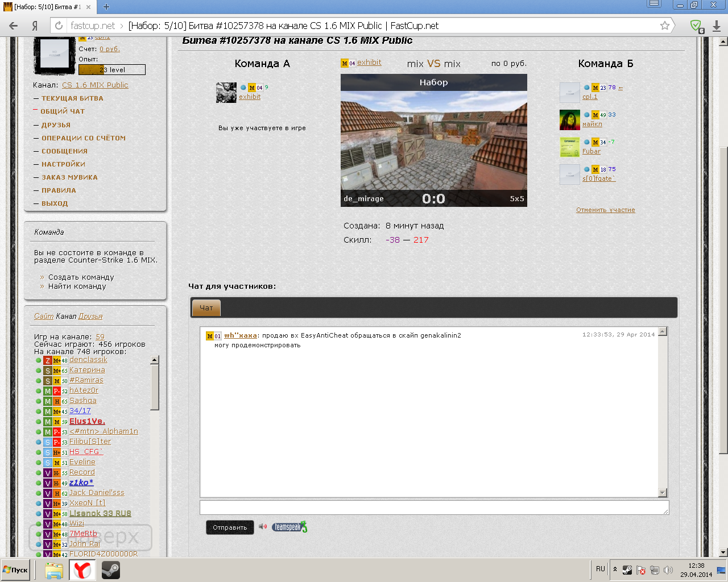Click the M rank badge beside cpl.1
Image resolution: width=728 pixels, height=582 pixels.
point(595,88)
